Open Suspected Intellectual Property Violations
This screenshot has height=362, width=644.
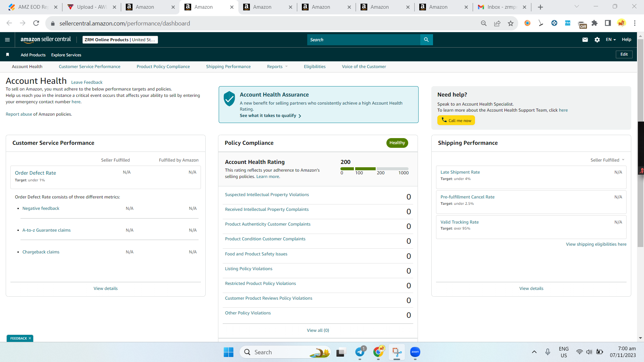(267, 194)
